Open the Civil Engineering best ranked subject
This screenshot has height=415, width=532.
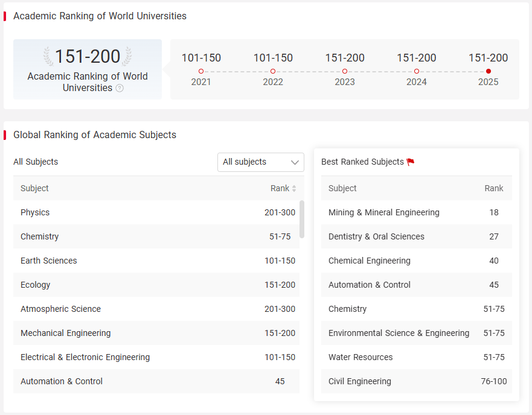pyautogui.click(x=416, y=381)
